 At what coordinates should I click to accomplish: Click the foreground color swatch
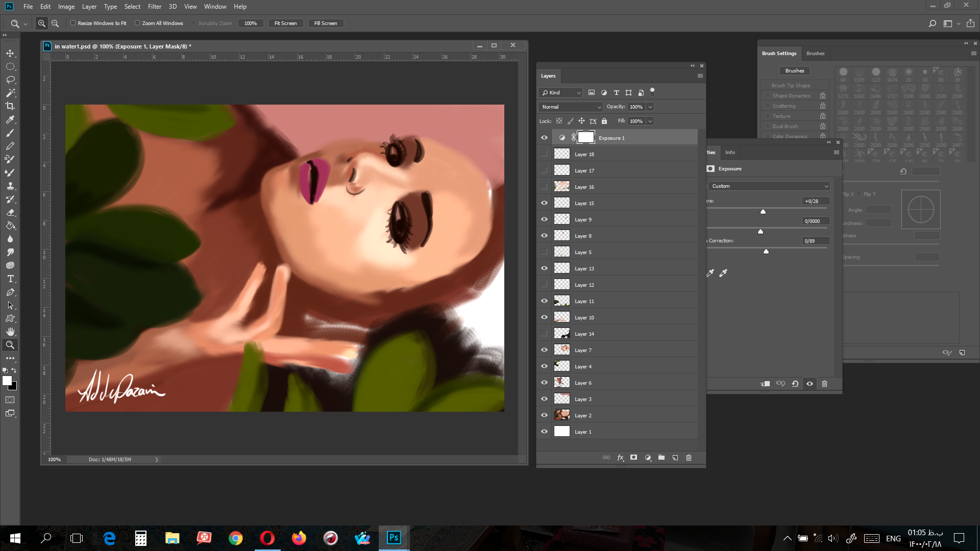click(7, 381)
